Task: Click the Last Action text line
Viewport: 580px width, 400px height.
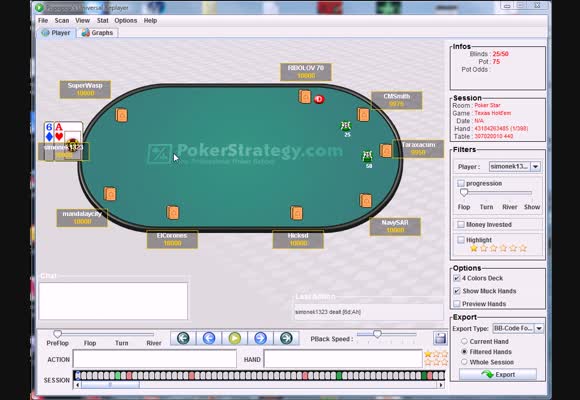Action: point(328,312)
